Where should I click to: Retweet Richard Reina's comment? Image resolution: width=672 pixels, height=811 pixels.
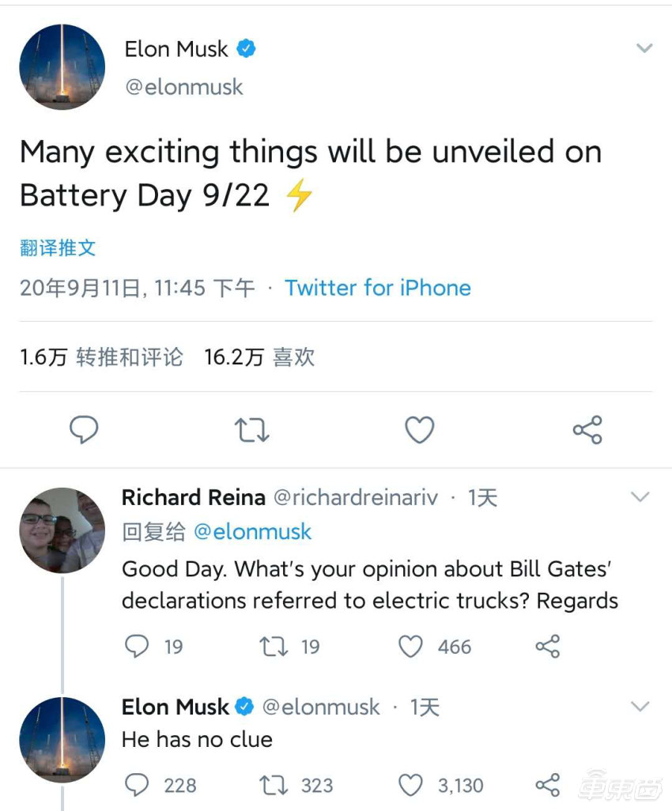coord(274,647)
